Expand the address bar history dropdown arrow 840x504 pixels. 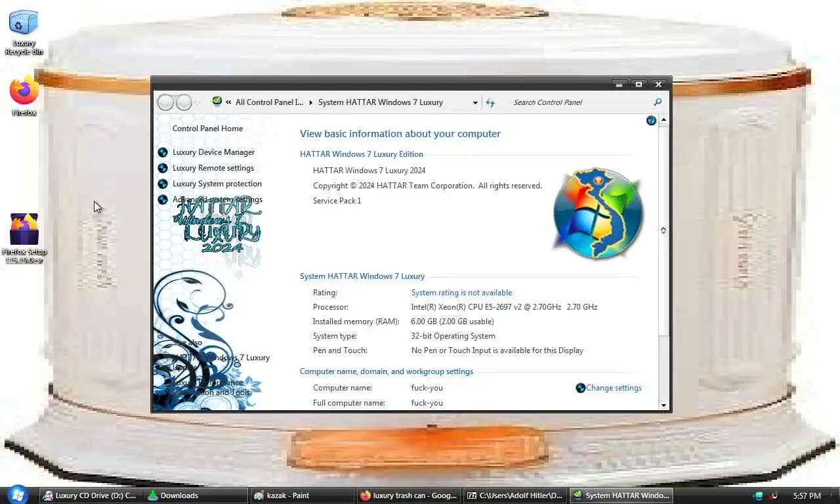[x=475, y=102]
